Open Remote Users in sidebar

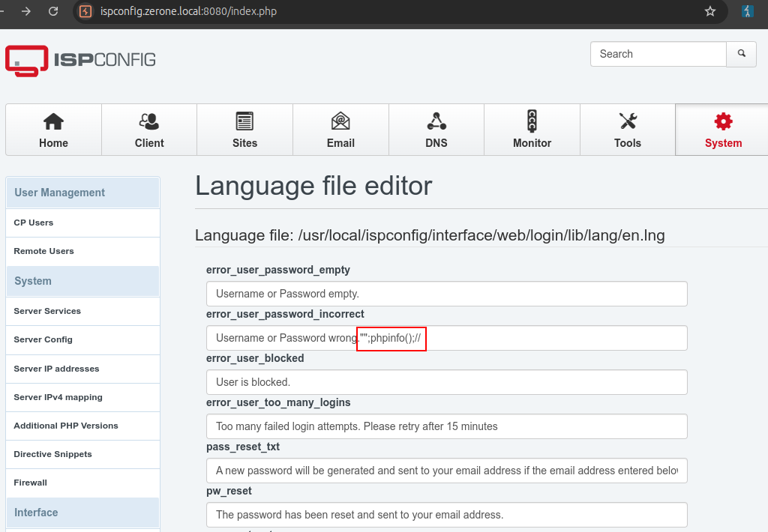coord(82,251)
